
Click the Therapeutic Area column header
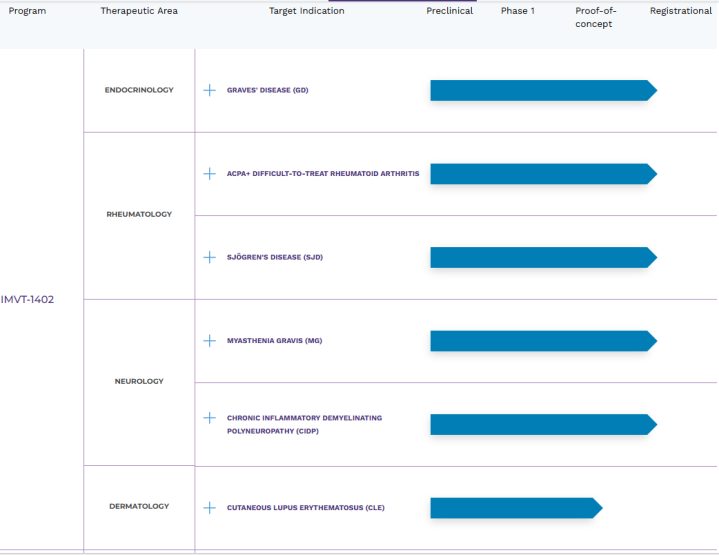point(139,11)
